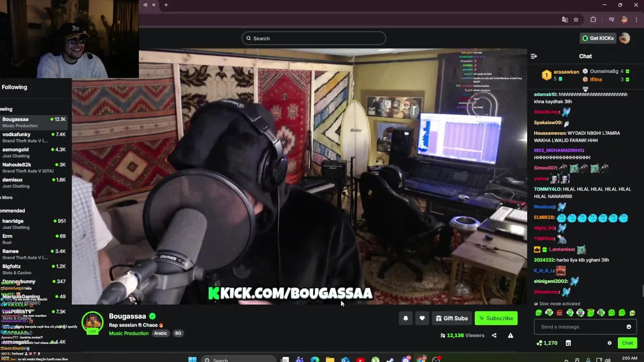Click the 1,270 channel points balance
The height and width of the screenshot is (362, 644).
coord(547,343)
